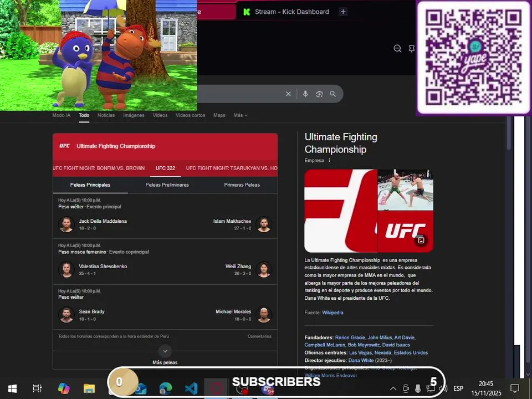Open Task View on the taskbar
The image size is (532, 399).
[x=37, y=388]
